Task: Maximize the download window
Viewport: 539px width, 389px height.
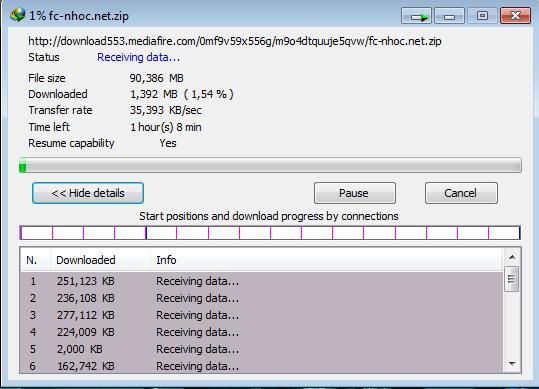Action: click(x=482, y=16)
